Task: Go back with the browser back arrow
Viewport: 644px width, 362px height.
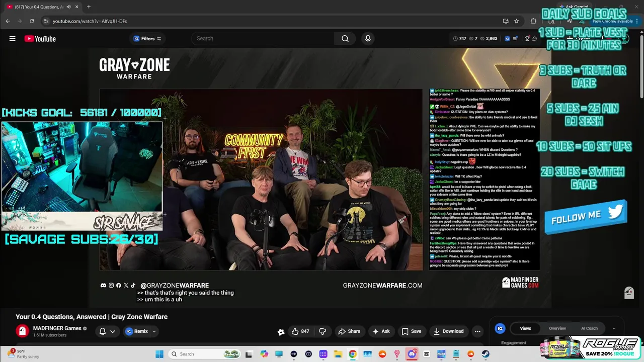Action: pos(8,21)
